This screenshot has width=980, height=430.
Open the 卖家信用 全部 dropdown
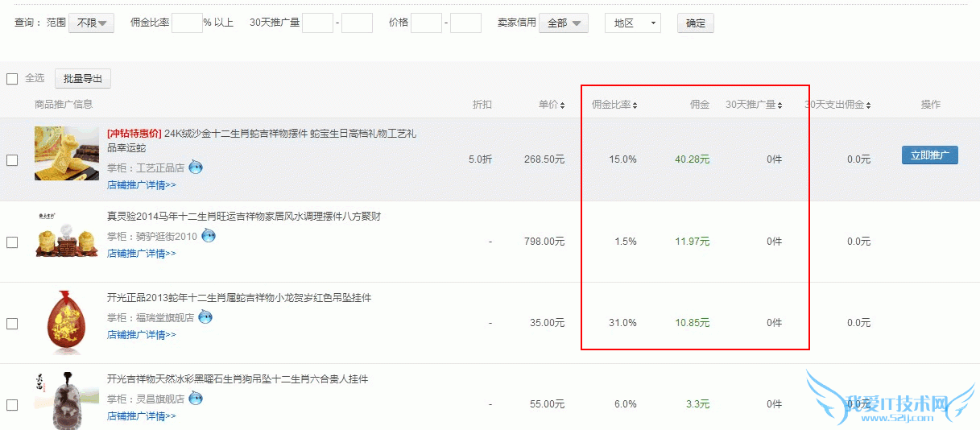pyautogui.click(x=564, y=23)
